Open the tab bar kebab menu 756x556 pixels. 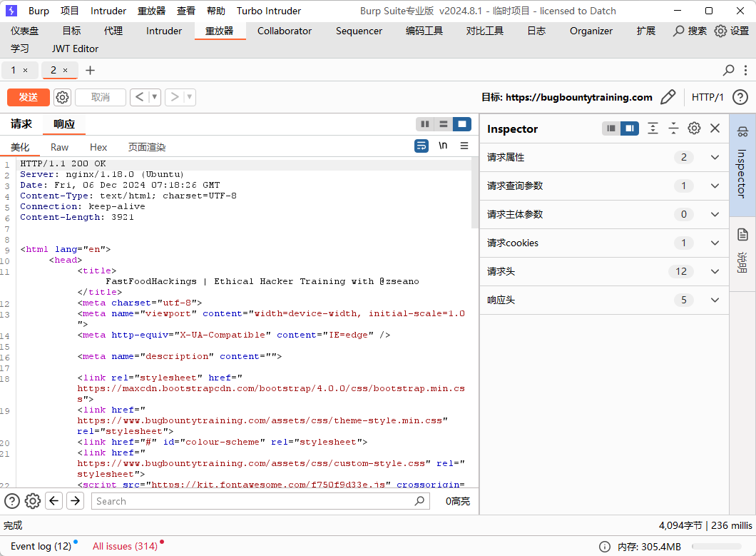click(745, 71)
